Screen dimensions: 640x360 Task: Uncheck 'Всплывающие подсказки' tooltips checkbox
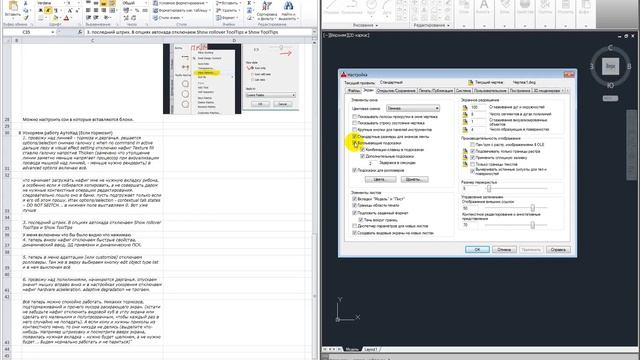[x=354, y=143]
